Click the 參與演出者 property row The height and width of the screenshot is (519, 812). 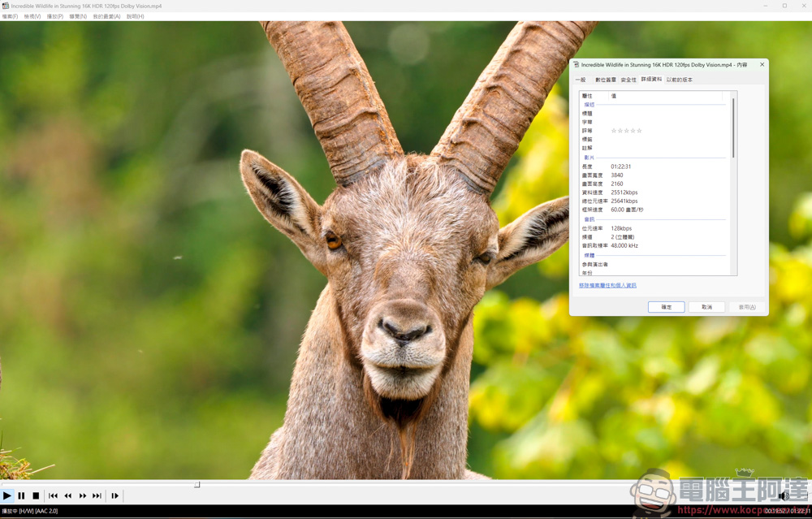click(x=654, y=265)
